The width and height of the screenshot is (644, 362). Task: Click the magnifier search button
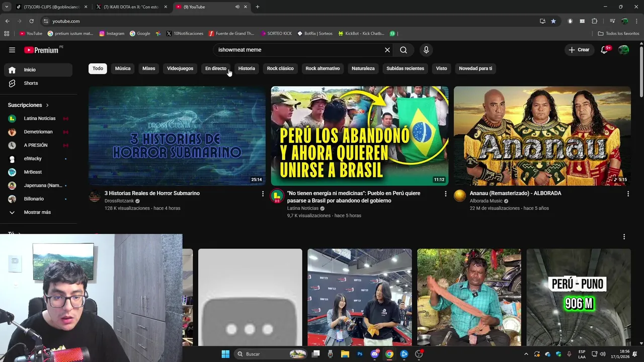pyautogui.click(x=404, y=50)
